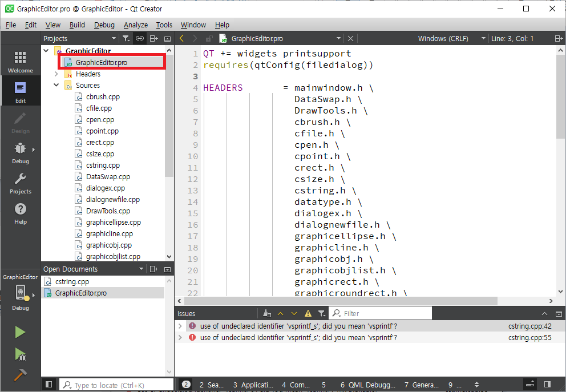Split the editor view
The width and height of the screenshot is (566, 392).
point(559,38)
